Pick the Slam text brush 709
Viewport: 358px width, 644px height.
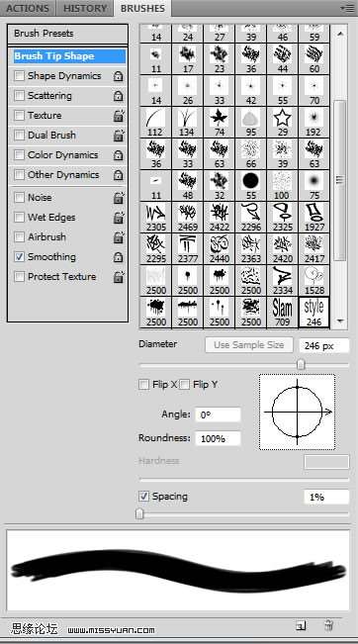(x=283, y=313)
